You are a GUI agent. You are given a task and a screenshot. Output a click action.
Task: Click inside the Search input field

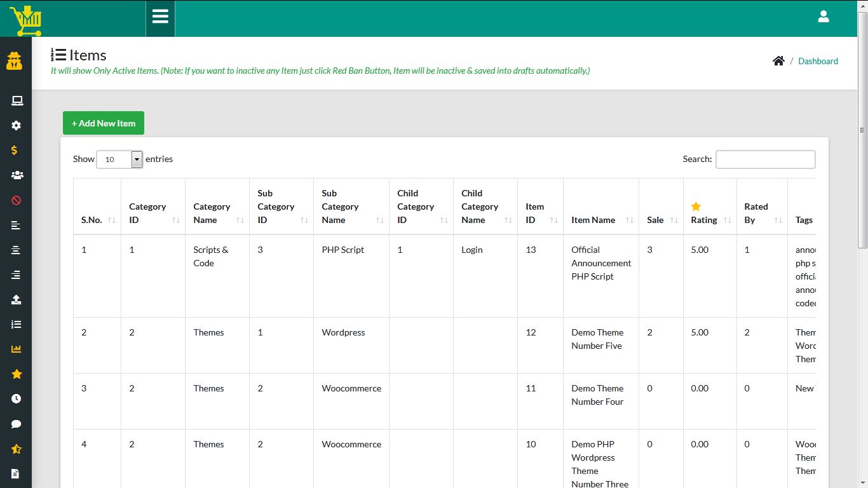pos(765,159)
